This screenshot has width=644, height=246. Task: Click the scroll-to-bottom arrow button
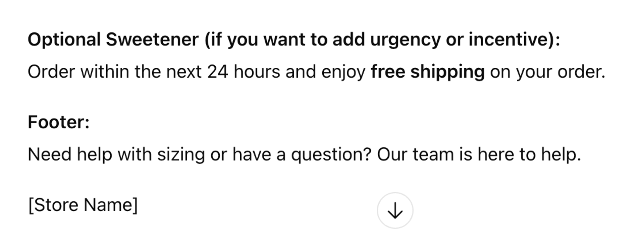pos(395,210)
